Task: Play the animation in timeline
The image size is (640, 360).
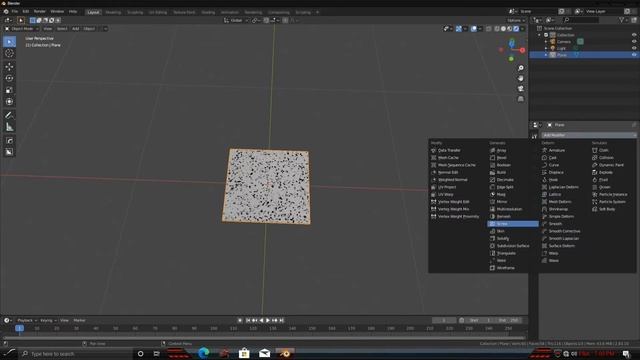Action: click(x=268, y=320)
